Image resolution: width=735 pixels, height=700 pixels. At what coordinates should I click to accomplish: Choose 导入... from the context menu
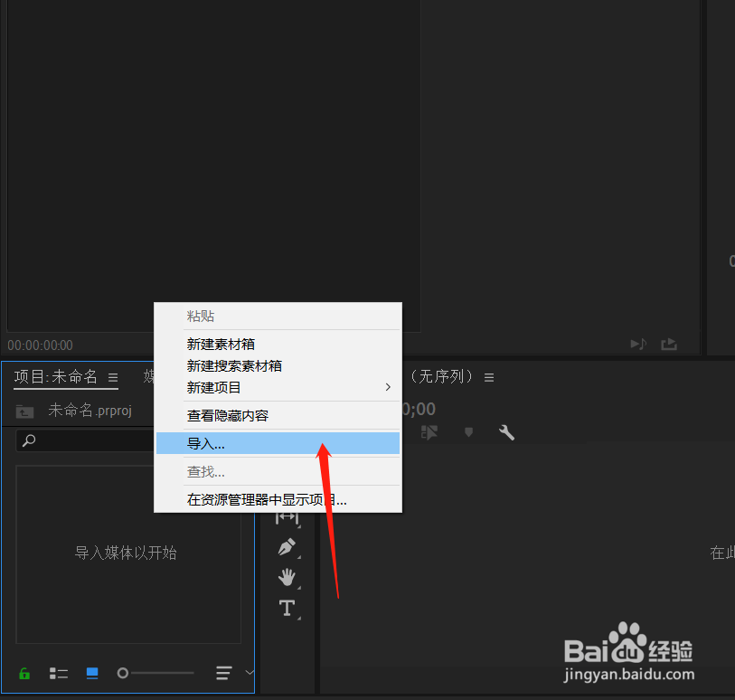(206, 443)
